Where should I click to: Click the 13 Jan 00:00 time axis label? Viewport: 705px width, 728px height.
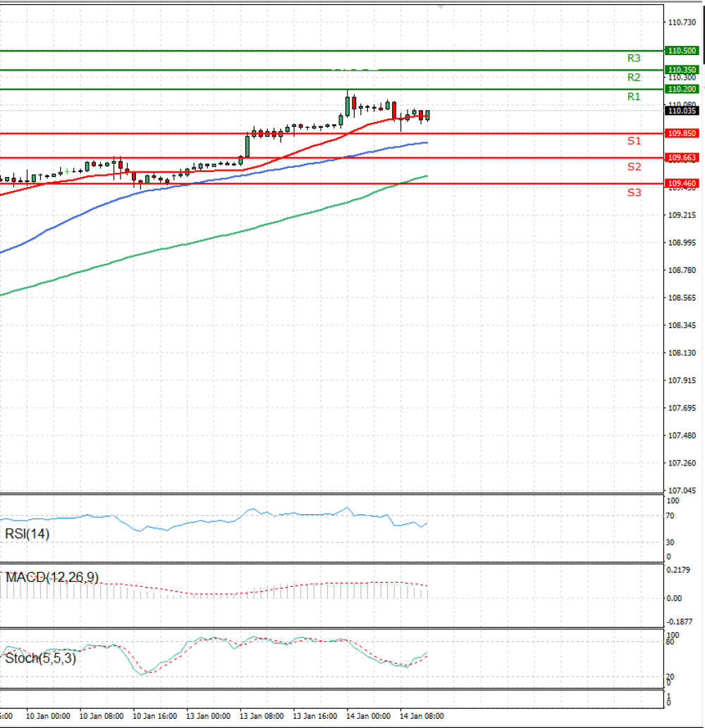[208, 716]
